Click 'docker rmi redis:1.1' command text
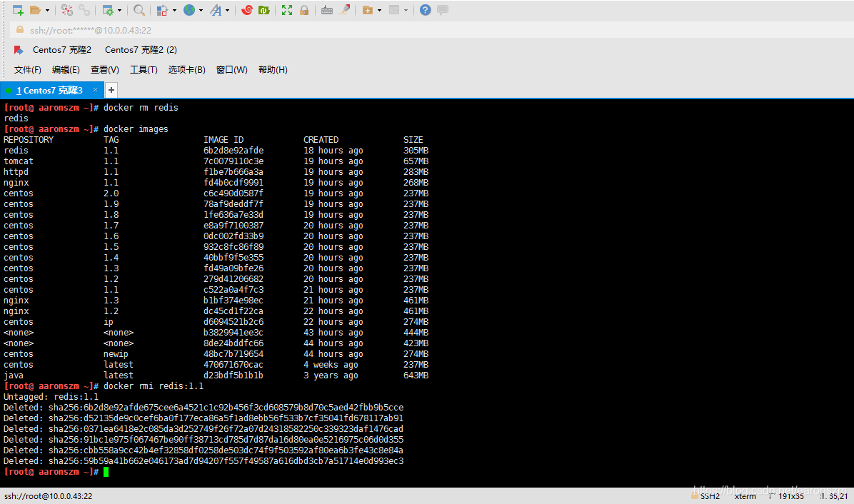This screenshot has width=854, height=504. [154, 386]
